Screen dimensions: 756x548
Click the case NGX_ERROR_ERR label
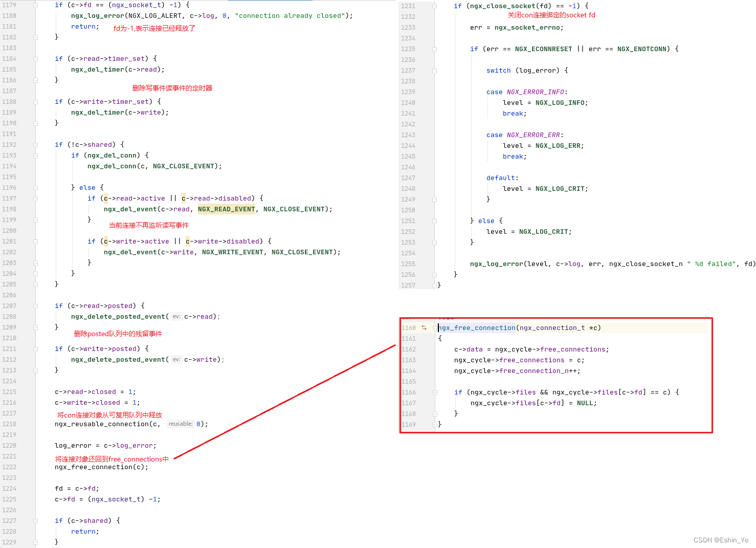(525, 135)
